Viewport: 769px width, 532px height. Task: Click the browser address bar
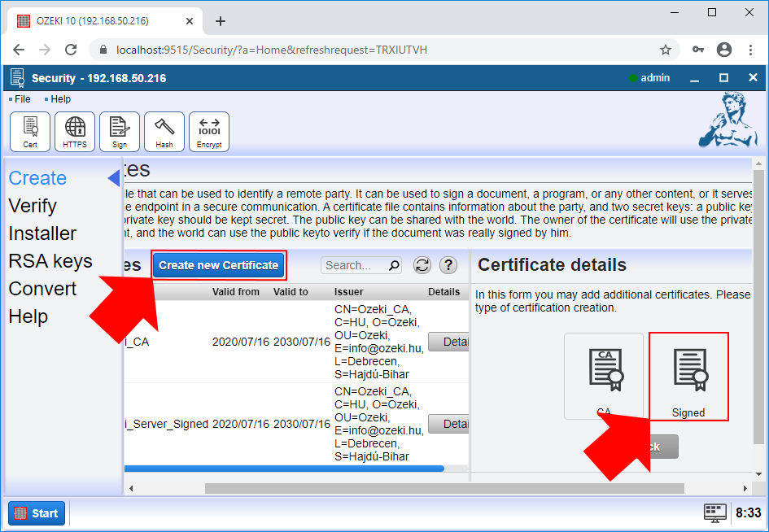click(x=384, y=50)
